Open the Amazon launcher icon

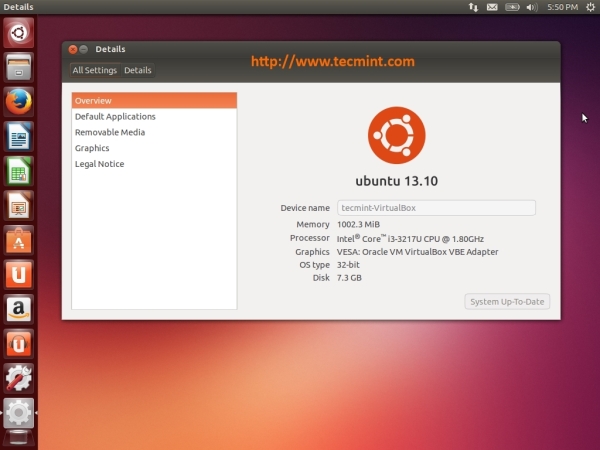[18, 309]
